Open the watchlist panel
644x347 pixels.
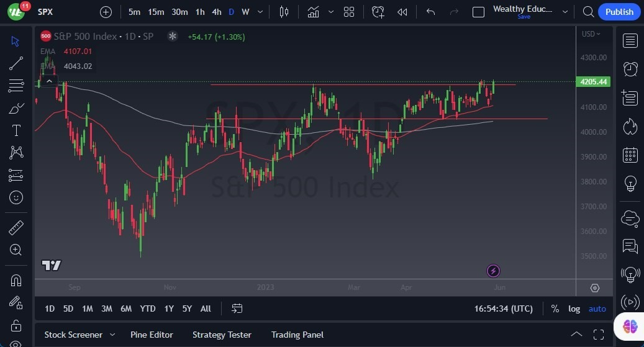tap(630, 40)
